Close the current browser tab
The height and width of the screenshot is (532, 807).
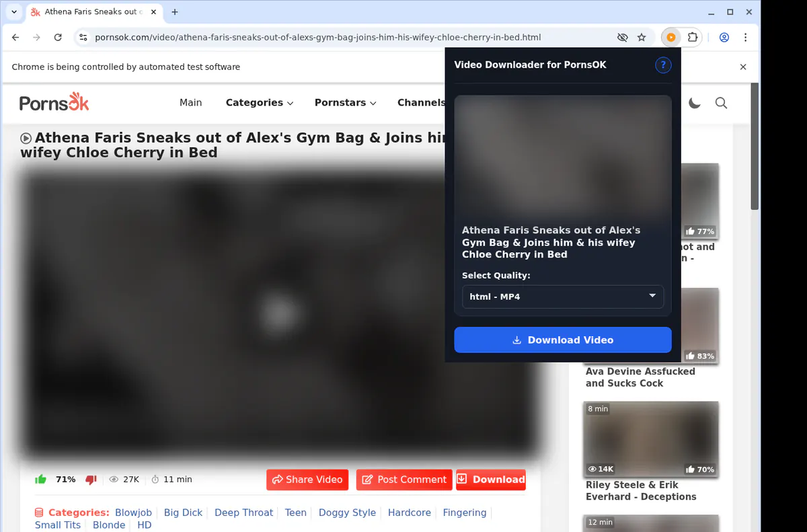[x=154, y=12]
